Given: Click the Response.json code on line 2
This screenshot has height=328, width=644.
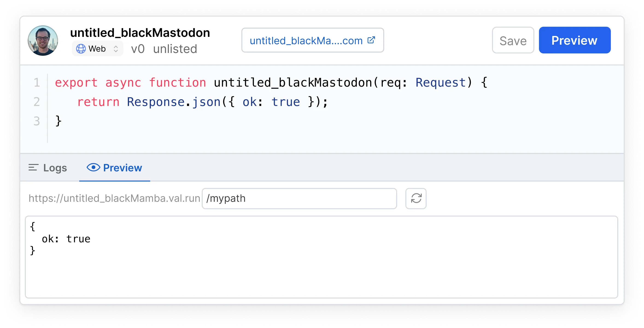Looking at the screenshot, I should point(173,102).
